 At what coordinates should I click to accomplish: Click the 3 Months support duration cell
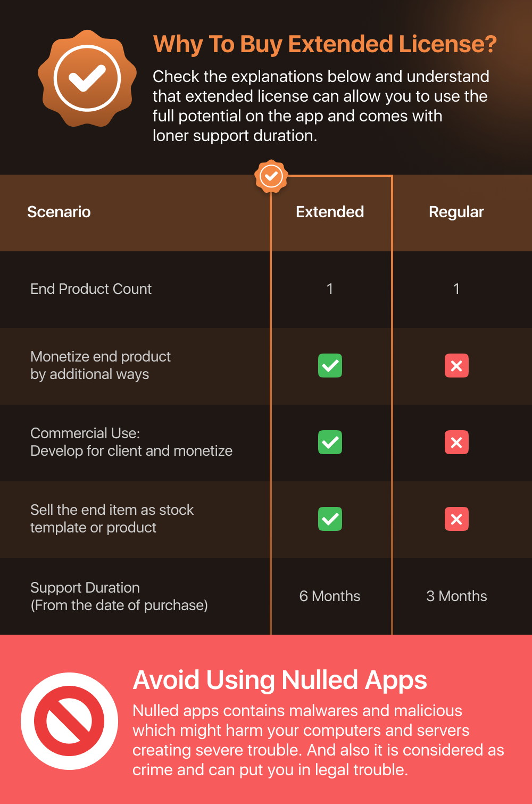pyautogui.click(x=456, y=596)
